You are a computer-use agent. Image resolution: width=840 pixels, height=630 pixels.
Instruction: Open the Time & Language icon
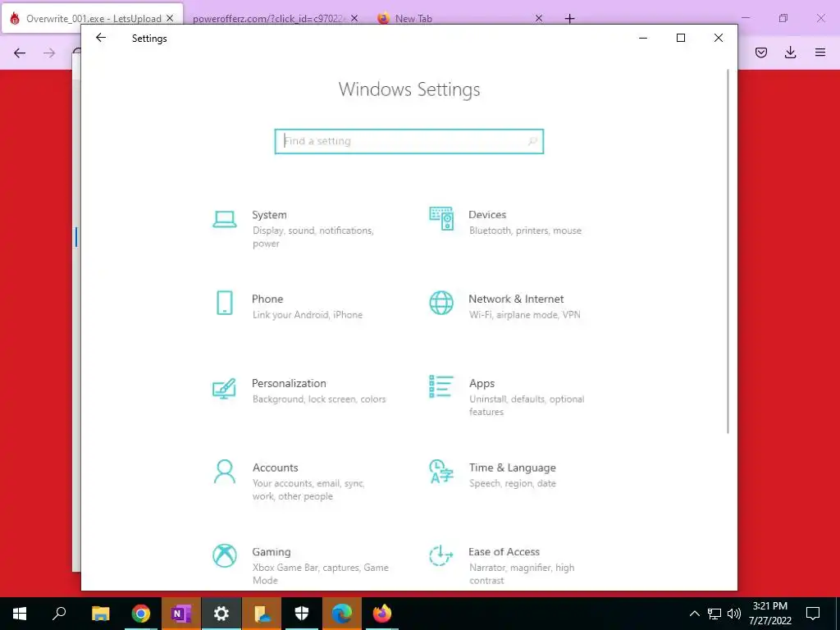click(441, 472)
